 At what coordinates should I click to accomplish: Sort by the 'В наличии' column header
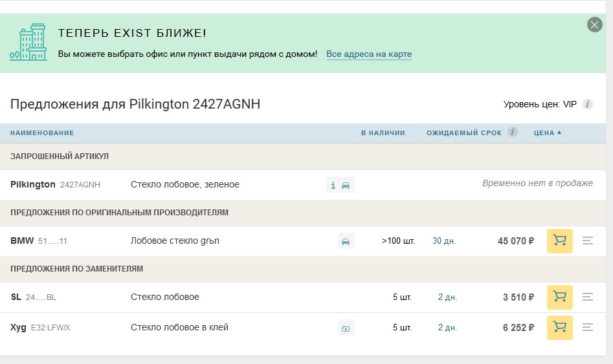tap(383, 133)
